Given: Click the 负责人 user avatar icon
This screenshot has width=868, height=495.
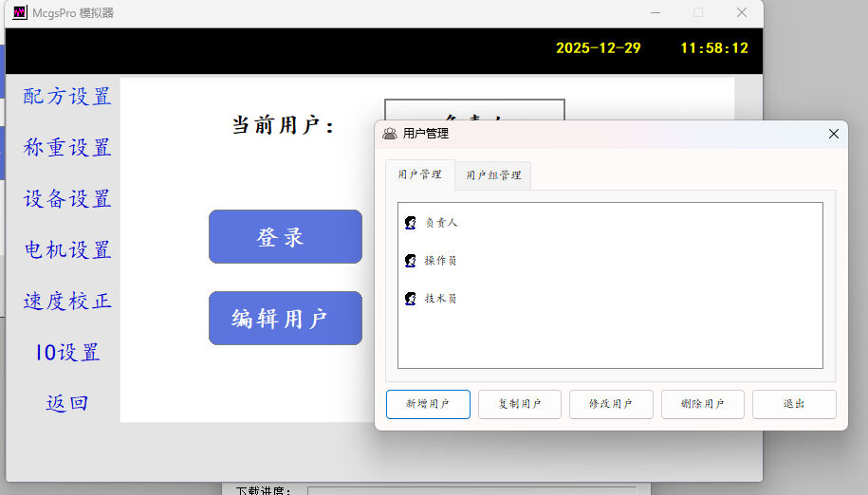Looking at the screenshot, I should tap(410, 223).
